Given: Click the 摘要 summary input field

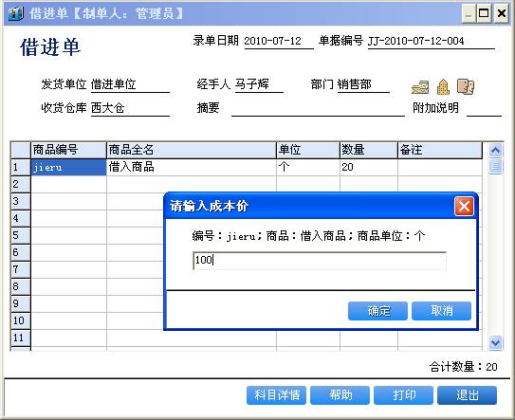Looking at the screenshot, I should [318, 108].
